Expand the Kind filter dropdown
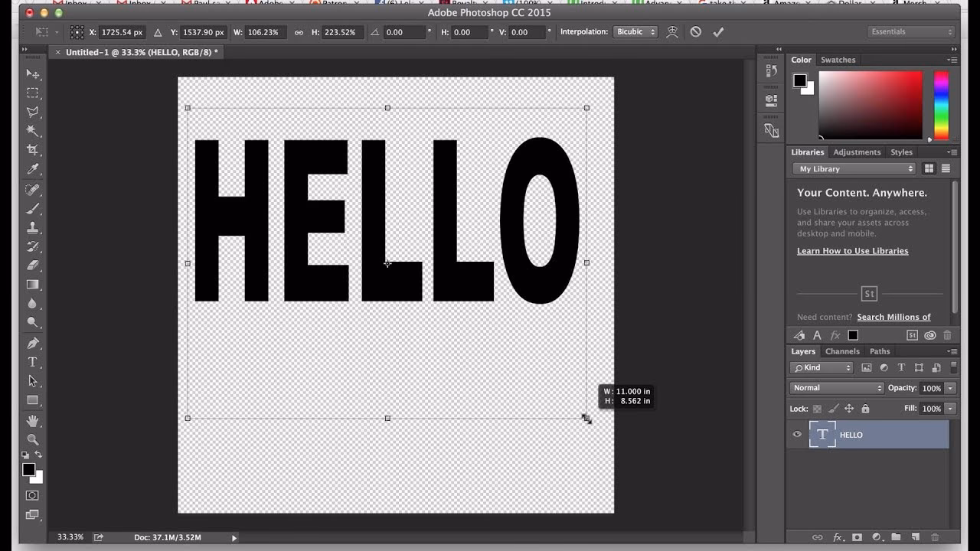Screen dimensions: 980x551 pos(822,367)
